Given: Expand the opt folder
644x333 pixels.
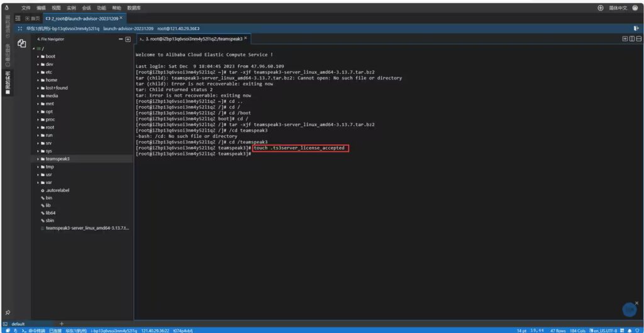Looking at the screenshot, I should click(x=38, y=112).
